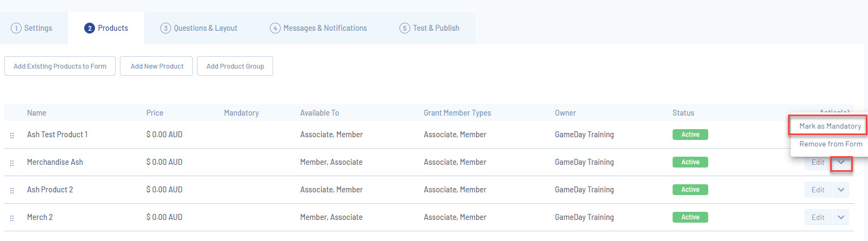Viewport: 868px width, 241px height.
Task: Open action chevron for Ash Product 2
Action: click(841, 190)
